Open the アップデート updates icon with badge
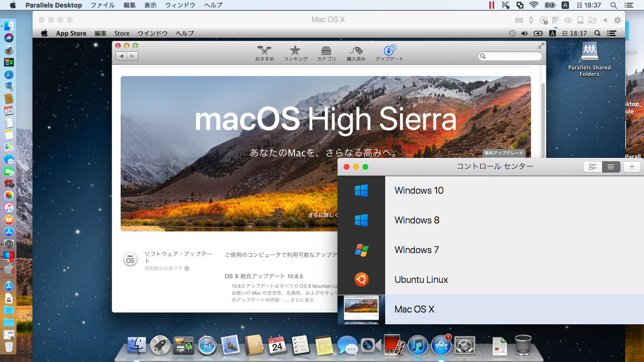Screen dimensions: 644x362 389,53
